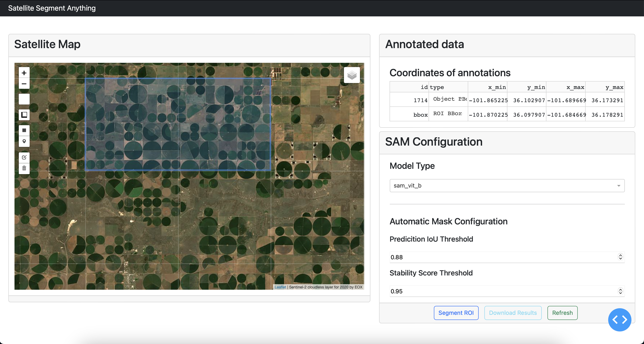644x344 pixels.
Task: Click the blue code arrows floating button
Action: [619, 320]
